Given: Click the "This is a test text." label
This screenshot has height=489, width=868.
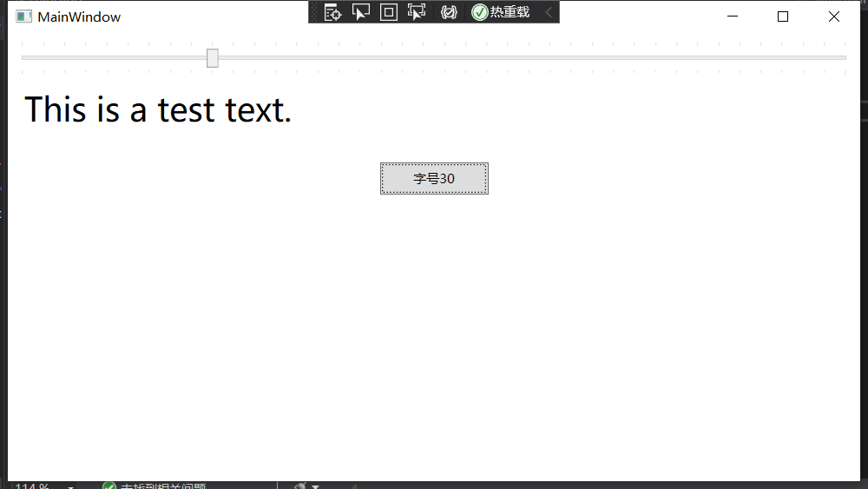Looking at the screenshot, I should pyautogui.click(x=158, y=109).
